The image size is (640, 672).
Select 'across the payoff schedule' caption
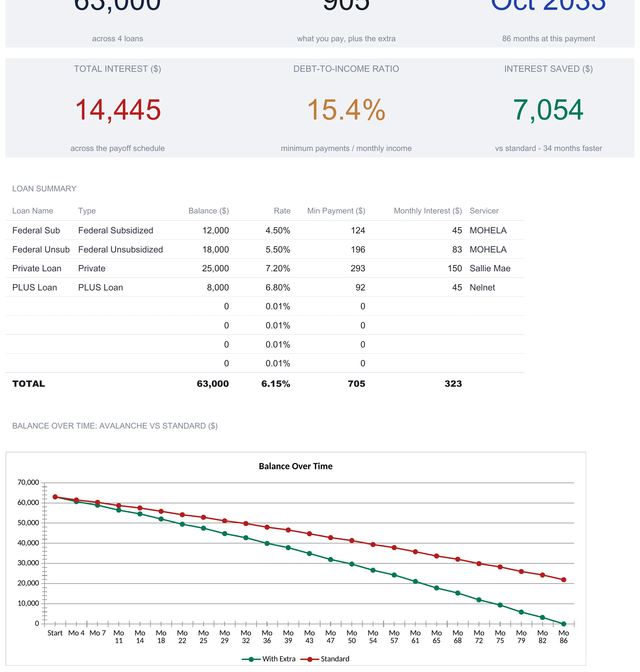coord(118,148)
